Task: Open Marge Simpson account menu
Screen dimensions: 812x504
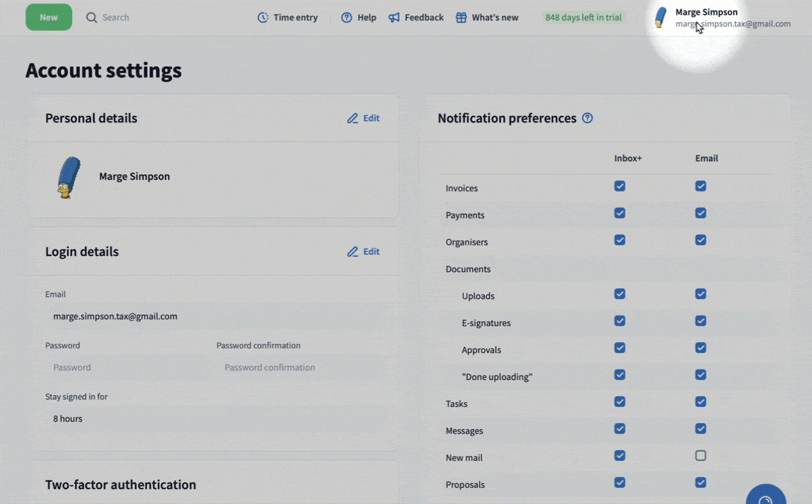Action: pos(722,18)
